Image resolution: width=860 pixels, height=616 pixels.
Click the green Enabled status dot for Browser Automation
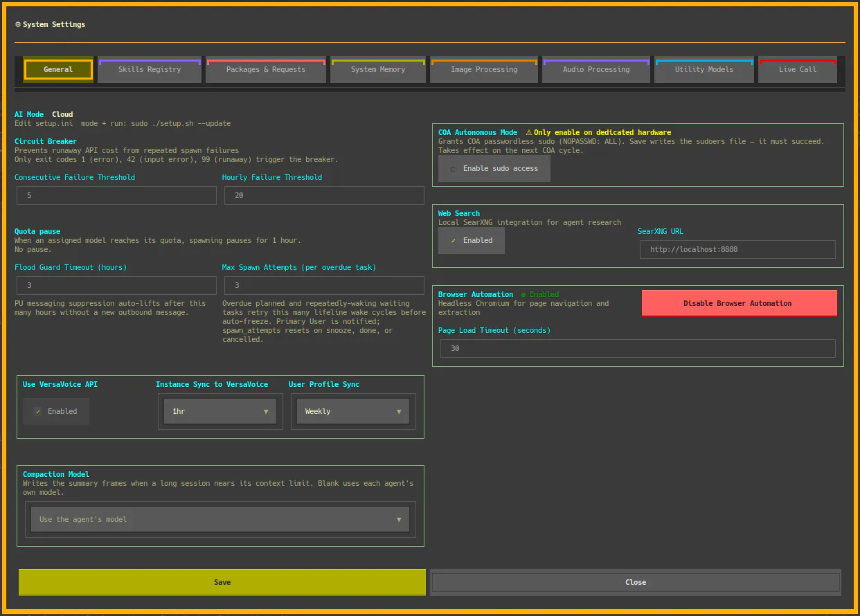click(x=523, y=295)
